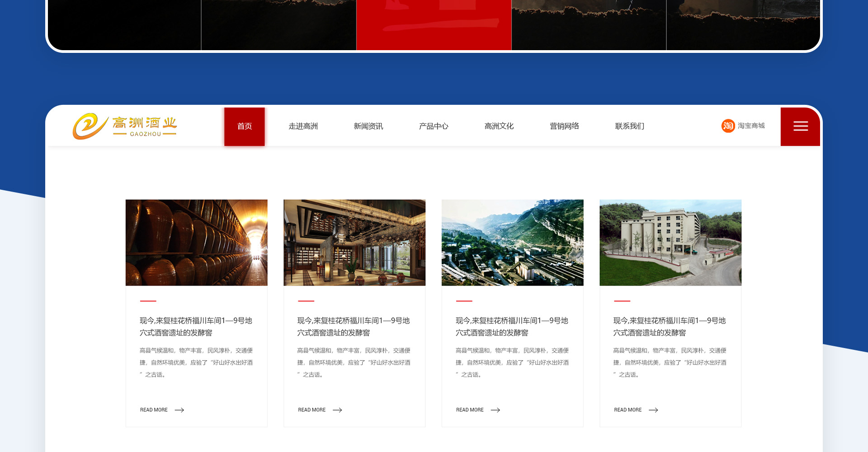868x452 pixels.
Task: Open the white factory building thumbnail
Action: (x=670, y=243)
